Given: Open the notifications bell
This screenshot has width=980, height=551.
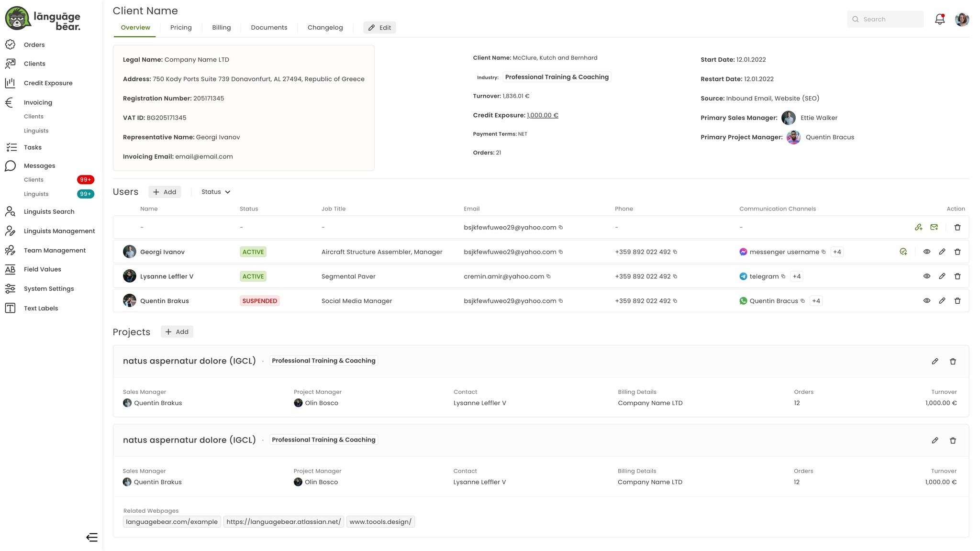Looking at the screenshot, I should click(939, 19).
